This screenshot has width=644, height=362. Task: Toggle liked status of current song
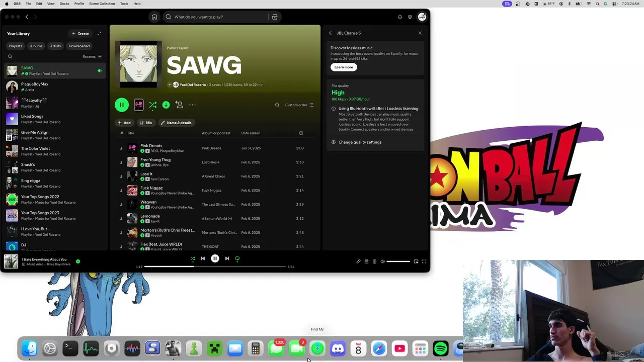tap(78, 261)
